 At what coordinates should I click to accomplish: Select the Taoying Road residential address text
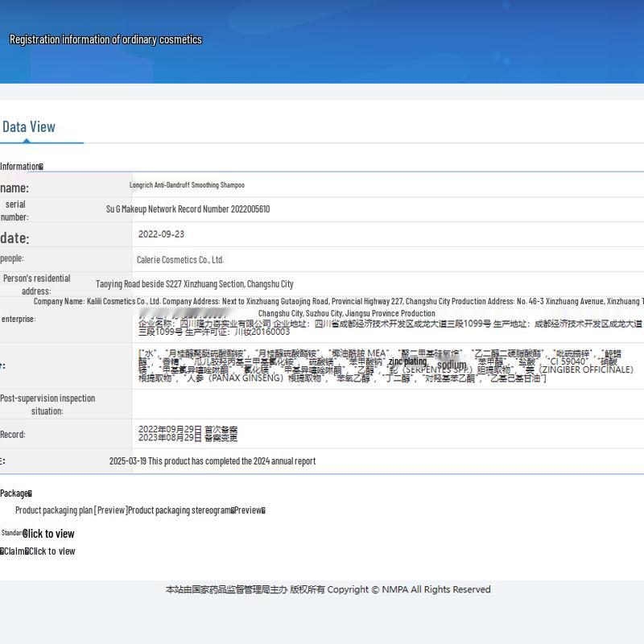pos(194,284)
